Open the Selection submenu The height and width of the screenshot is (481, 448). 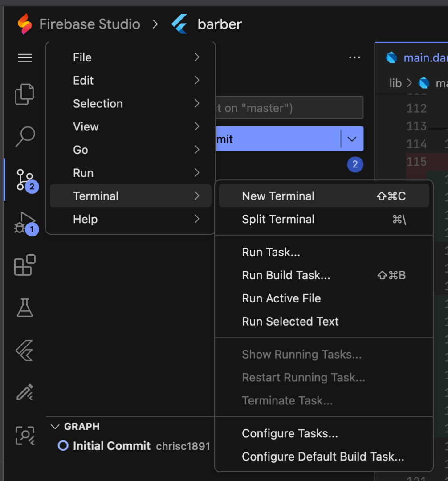coord(98,104)
